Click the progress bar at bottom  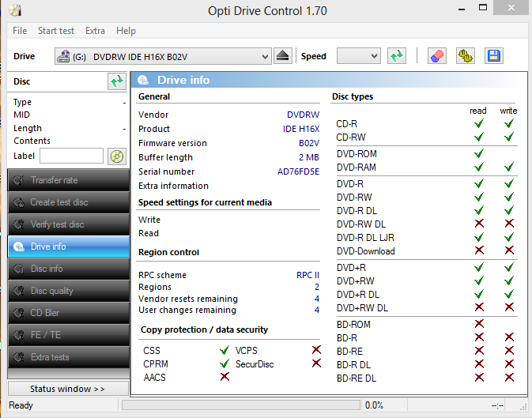pyautogui.click(x=241, y=405)
